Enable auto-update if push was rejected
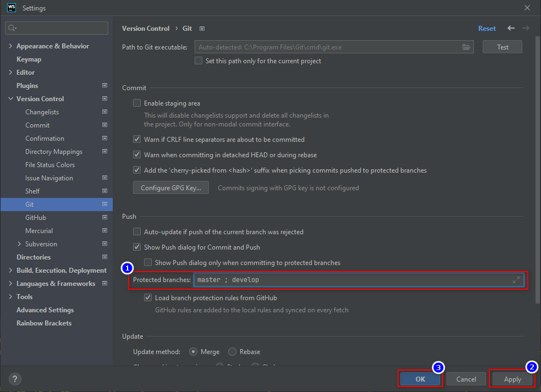Screen dimensions: 541x392 [x=137, y=231]
